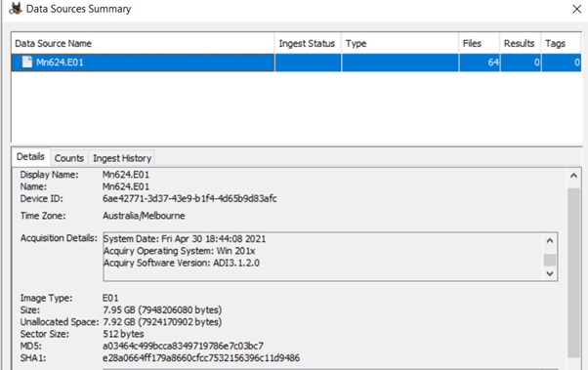The height and width of the screenshot is (370, 588).
Task: Click the Display Name value Mn624.E01
Action: (x=126, y=175)
